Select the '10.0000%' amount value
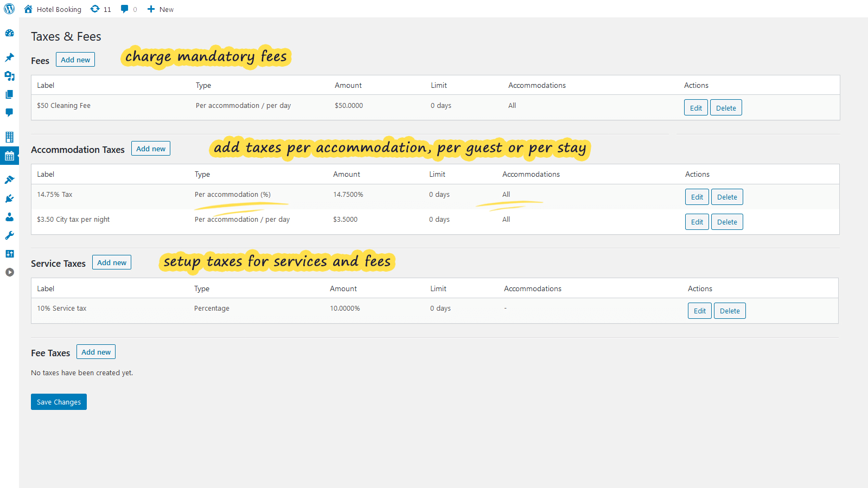The height and width of the screenshot is (488, 868). [345, 309]
